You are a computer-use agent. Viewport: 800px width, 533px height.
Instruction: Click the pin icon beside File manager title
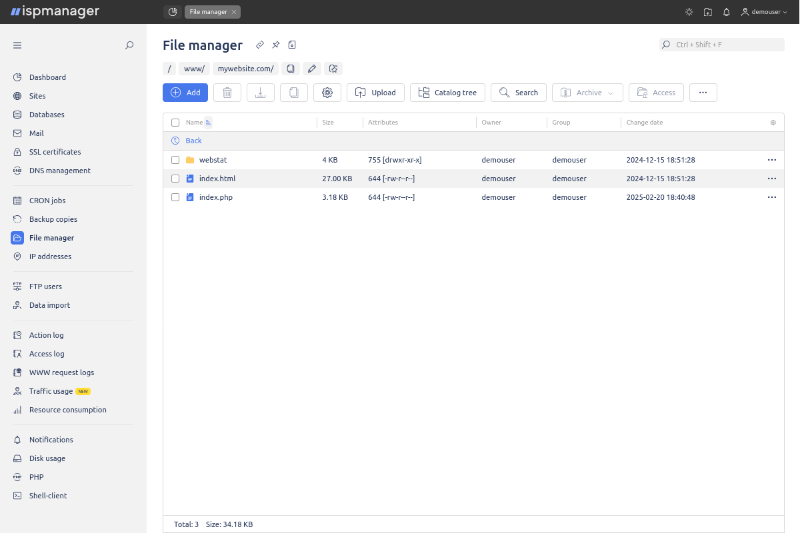(276, 45)
